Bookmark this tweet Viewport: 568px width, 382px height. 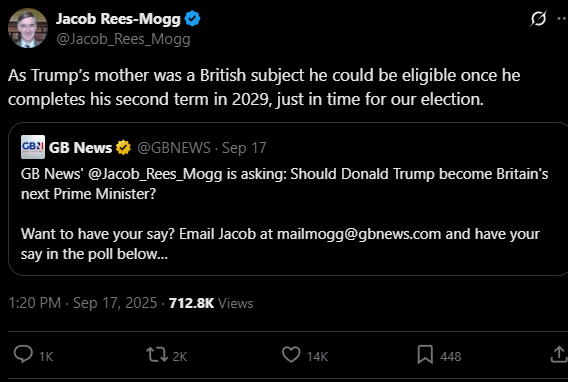pyautogui.click(x=425, y=354)
